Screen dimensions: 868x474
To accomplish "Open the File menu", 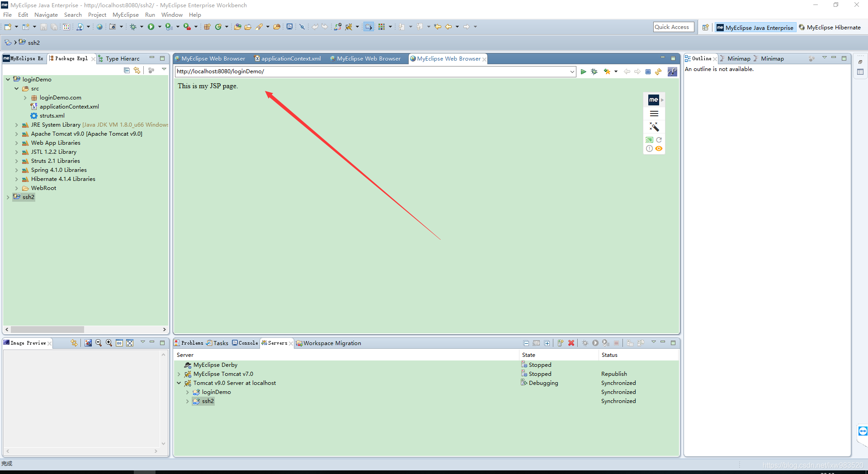I will coord(8,15).
